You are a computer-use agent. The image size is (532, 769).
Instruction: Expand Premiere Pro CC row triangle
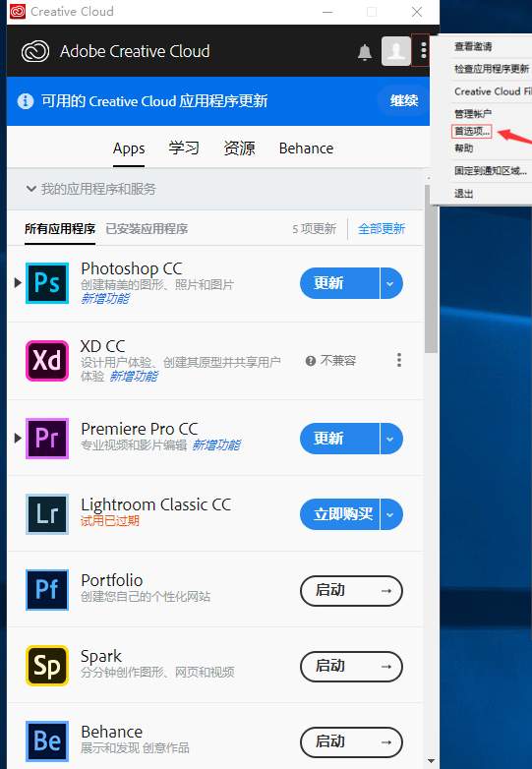[x=18, y=438]
